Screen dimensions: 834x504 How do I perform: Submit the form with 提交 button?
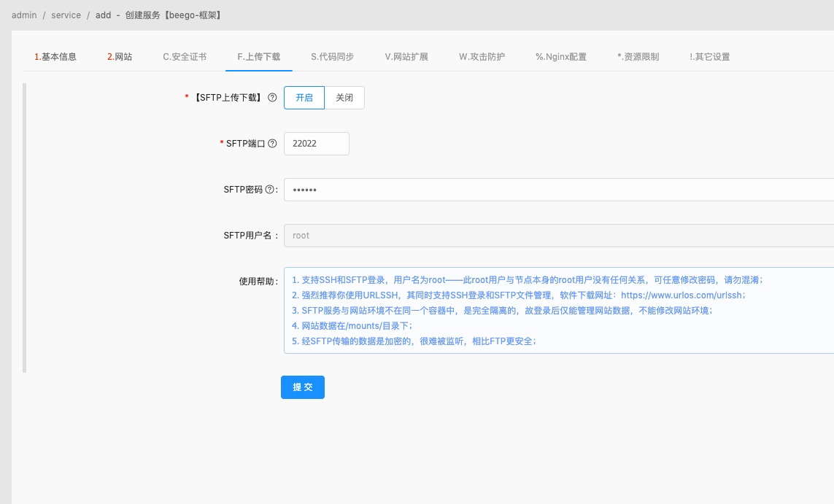point(303,387)
